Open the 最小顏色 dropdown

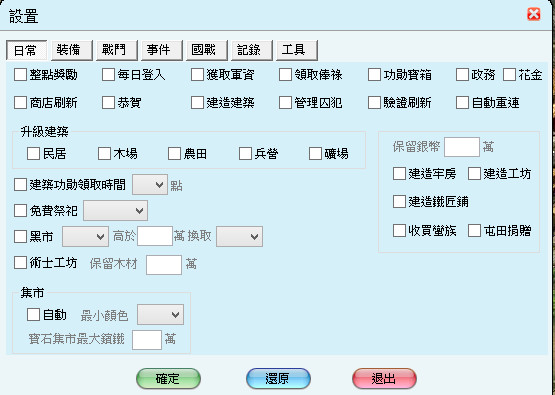[160, 314]
